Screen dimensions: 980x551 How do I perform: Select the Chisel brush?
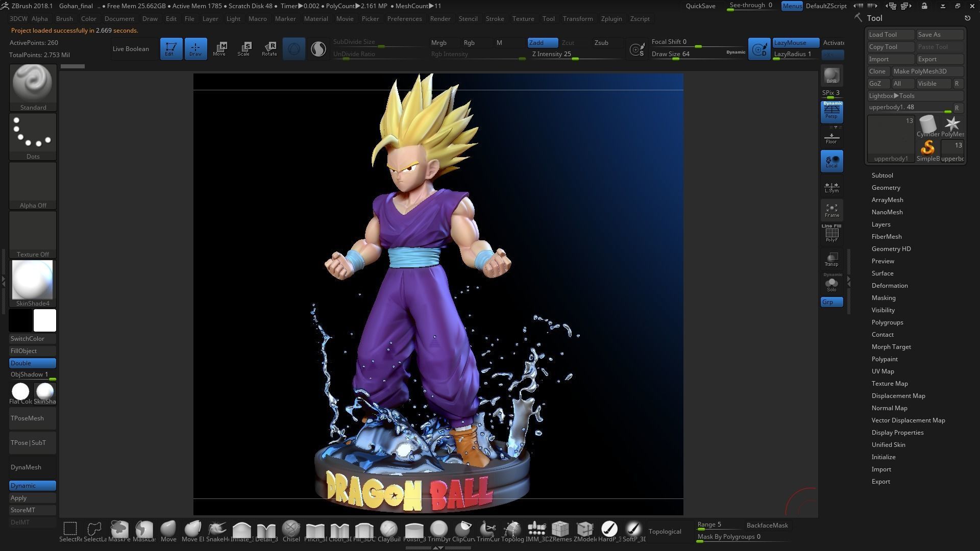pyautogui.click(x=291, y=531)
